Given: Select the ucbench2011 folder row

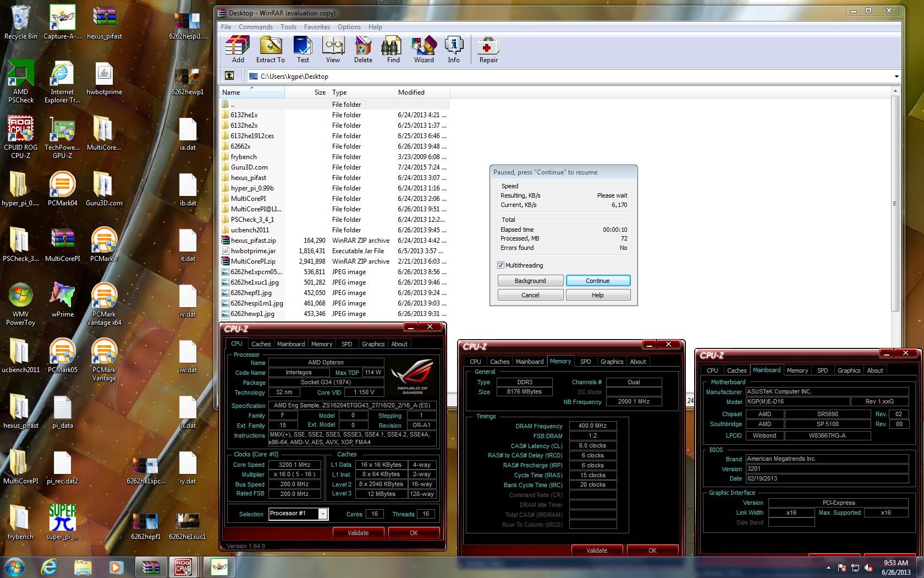Looking at the screenshot, I should pyautogui.click(x=334, y=230).
